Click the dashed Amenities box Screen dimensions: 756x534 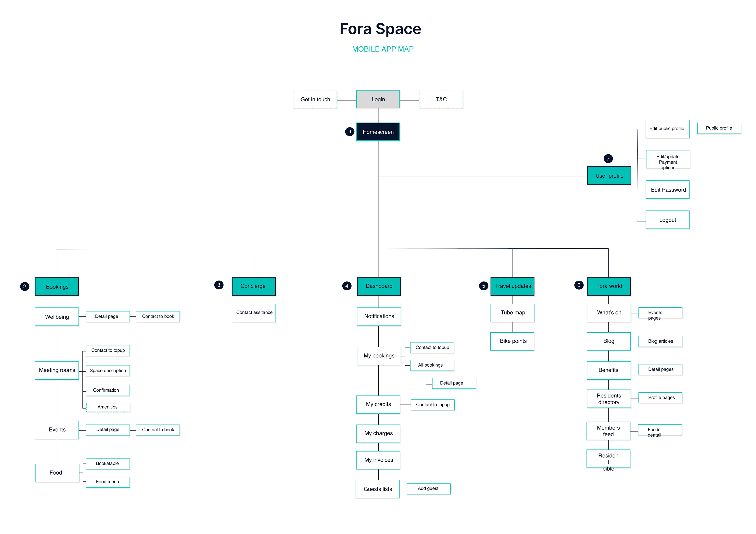coord(108,407)
